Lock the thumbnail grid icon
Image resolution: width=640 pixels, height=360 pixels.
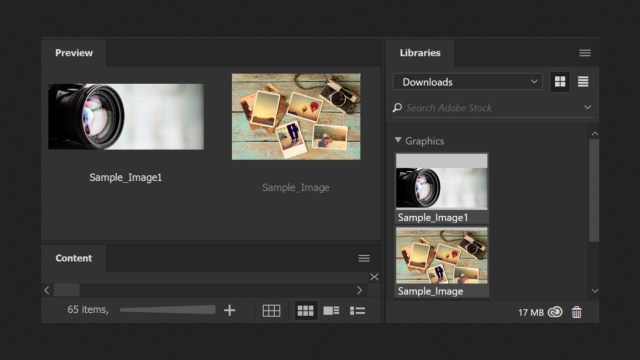(271, 311)
